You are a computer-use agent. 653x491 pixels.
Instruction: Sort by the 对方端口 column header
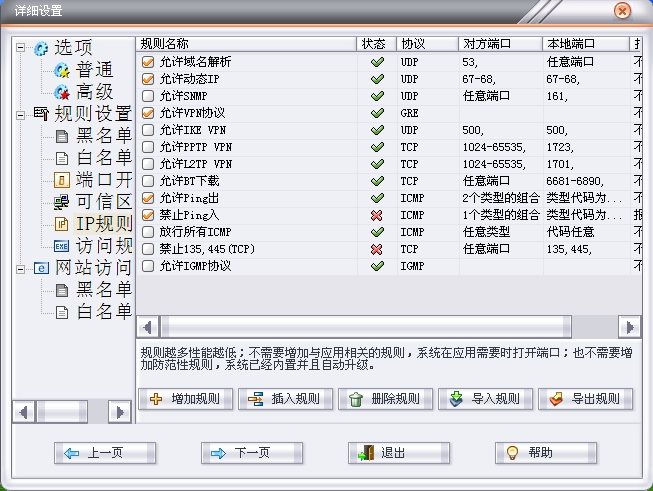coord(500,44)
